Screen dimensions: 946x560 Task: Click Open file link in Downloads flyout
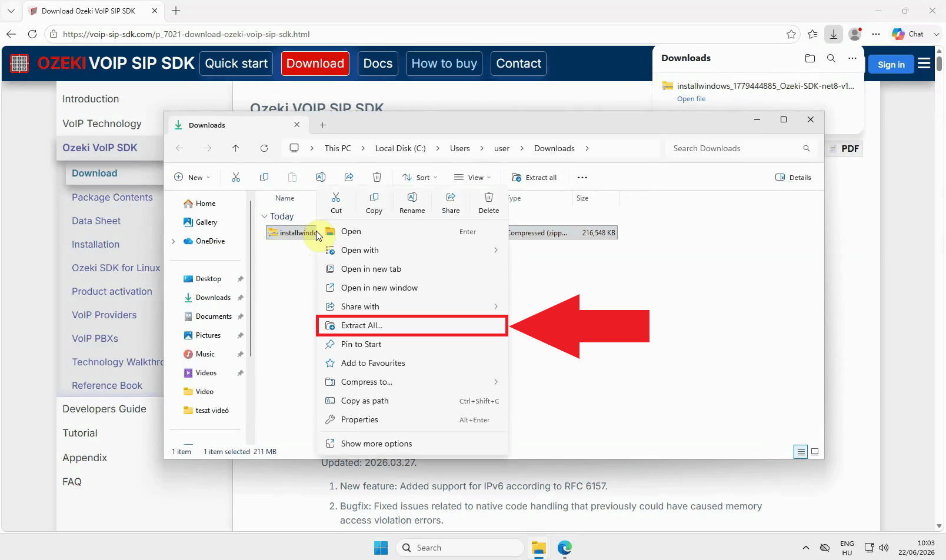691,99
